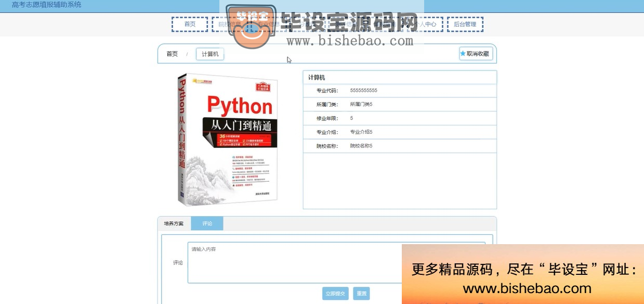
Task: Click the star icon to unfavorite
Action: tap(463, 54)
